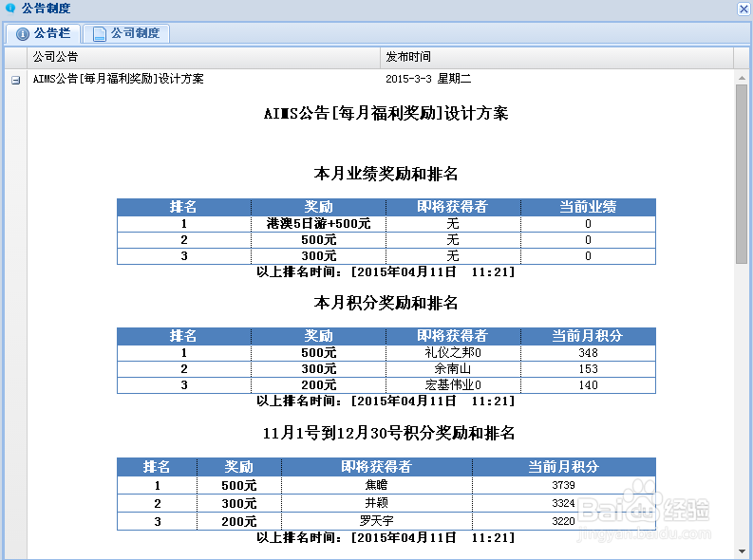Click the points value 3220
Viewport: 753px width, 560px height.
(563, 521)
